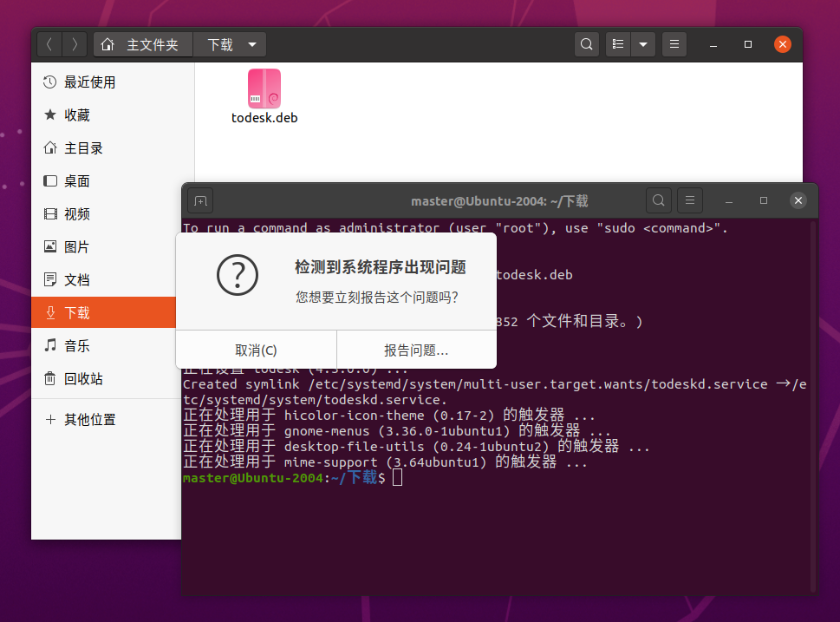Open the view options dropdown arrow
This screenshot has height=622, width=840.
643,44
